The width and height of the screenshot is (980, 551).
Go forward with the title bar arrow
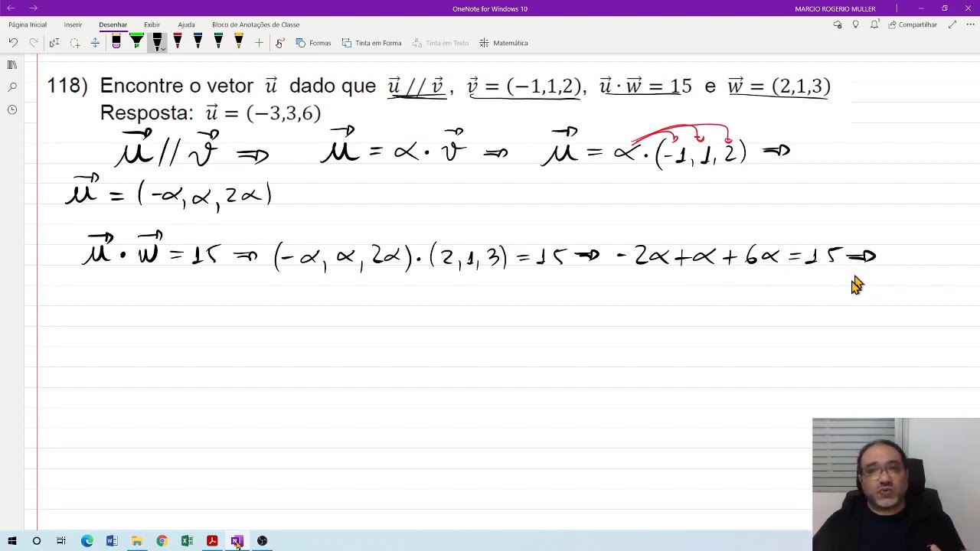point(34,8)
